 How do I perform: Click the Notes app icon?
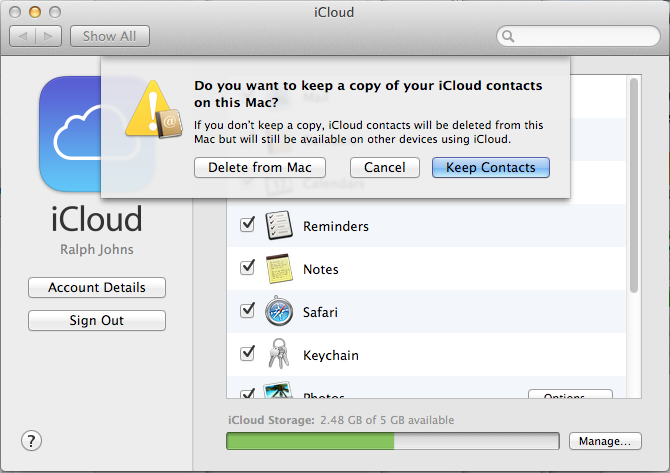pos(278,269)
